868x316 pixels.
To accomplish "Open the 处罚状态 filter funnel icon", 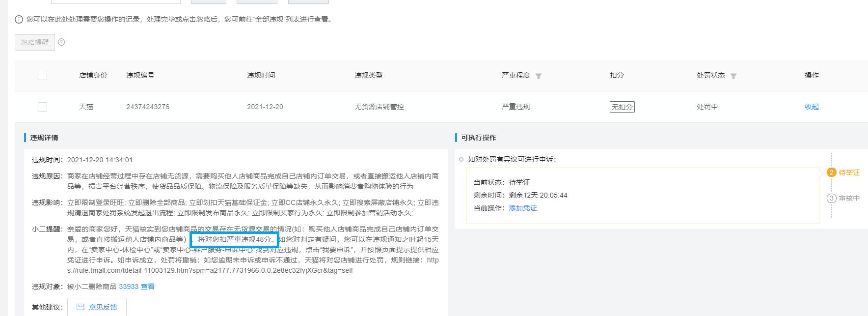I will pos(733,76).
